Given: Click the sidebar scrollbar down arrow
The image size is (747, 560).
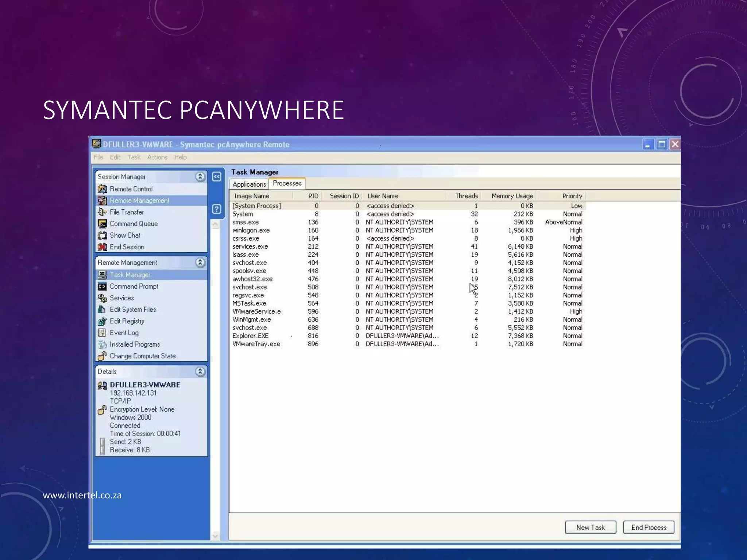Looking at the screenshot, I should (215, 536).
